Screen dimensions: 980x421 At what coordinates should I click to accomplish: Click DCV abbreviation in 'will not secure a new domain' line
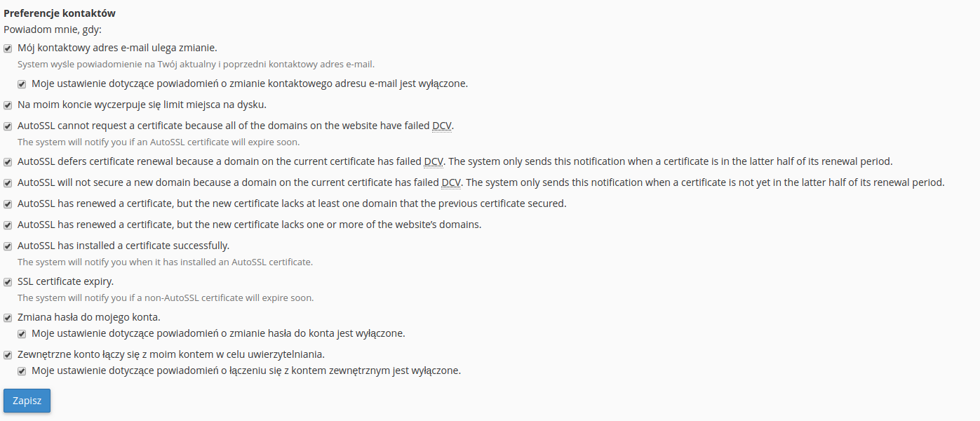(451, 182)
